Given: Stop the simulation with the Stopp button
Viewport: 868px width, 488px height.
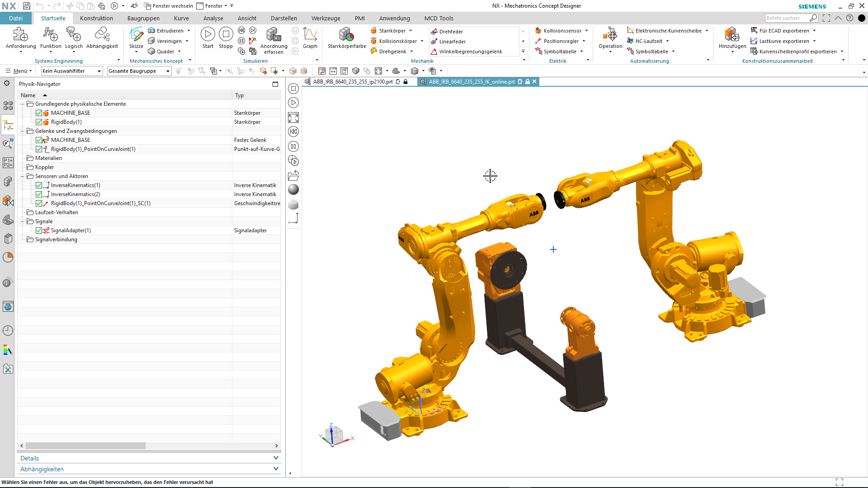Looking at the screenshot, I should pos(226,34).
